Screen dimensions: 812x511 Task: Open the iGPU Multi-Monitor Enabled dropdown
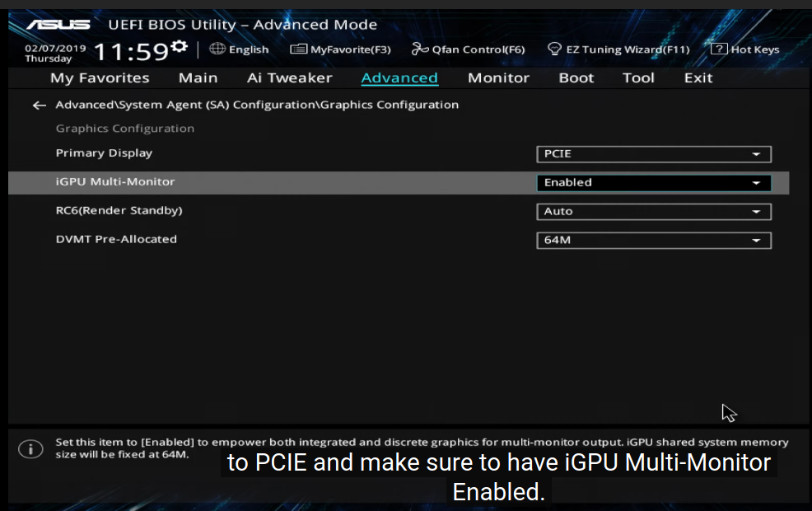click(x=654, y=182)
